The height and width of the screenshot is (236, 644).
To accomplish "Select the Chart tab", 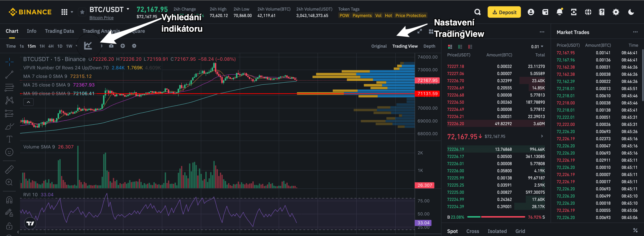I will [x=12, y=31].
